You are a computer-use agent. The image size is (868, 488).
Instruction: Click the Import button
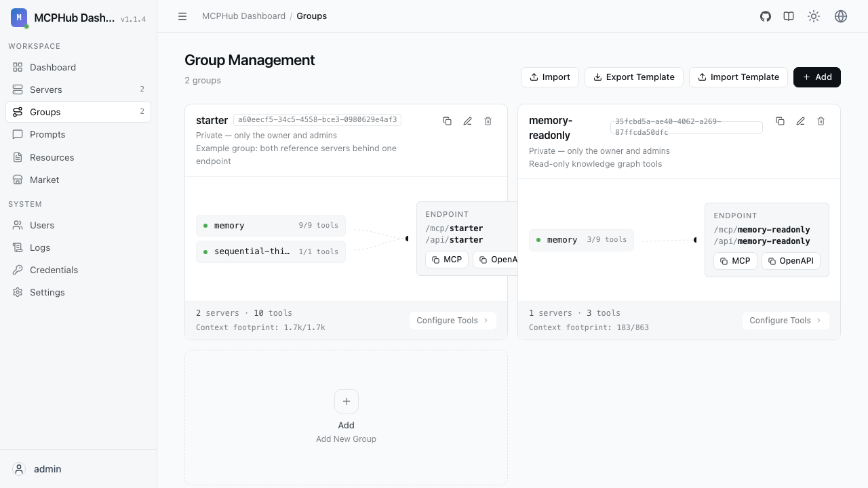(x=550, y=77)
